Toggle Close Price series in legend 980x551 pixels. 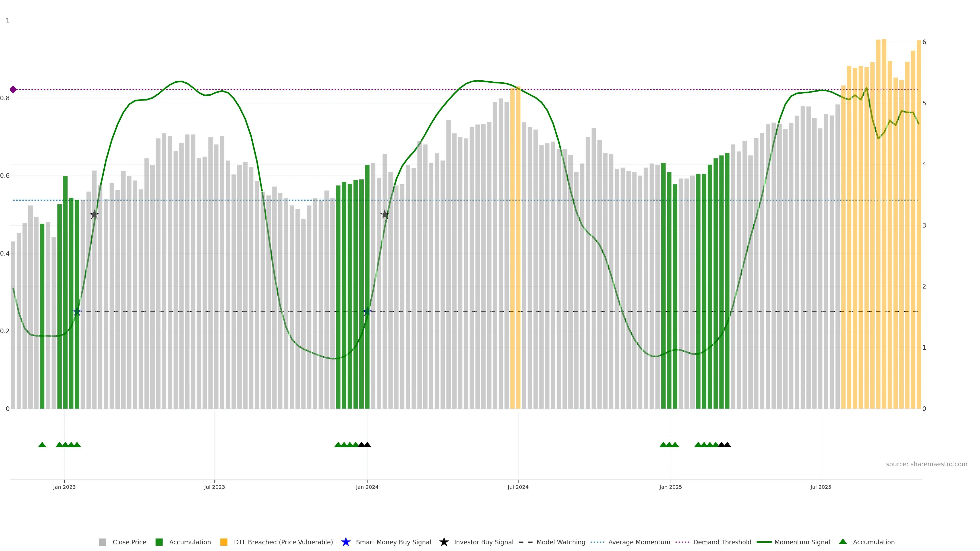point(129,542)
